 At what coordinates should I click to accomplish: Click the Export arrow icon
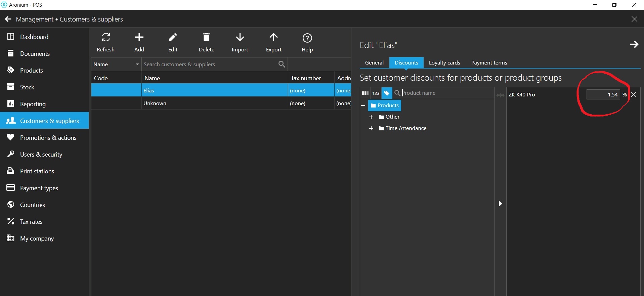(273, 38)
